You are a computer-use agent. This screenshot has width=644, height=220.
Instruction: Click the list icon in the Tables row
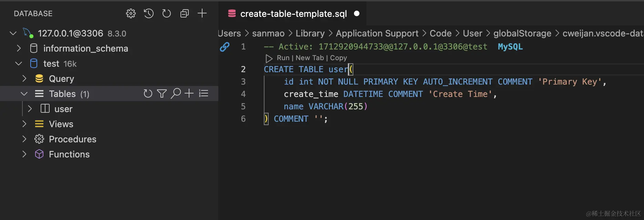click(x=204, y=93)
